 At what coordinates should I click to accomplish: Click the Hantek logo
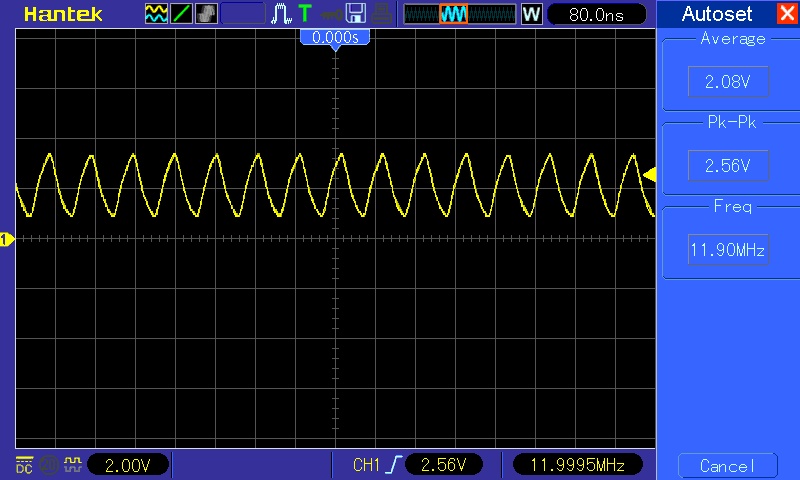pyautogui.click(x=63, y=14)
